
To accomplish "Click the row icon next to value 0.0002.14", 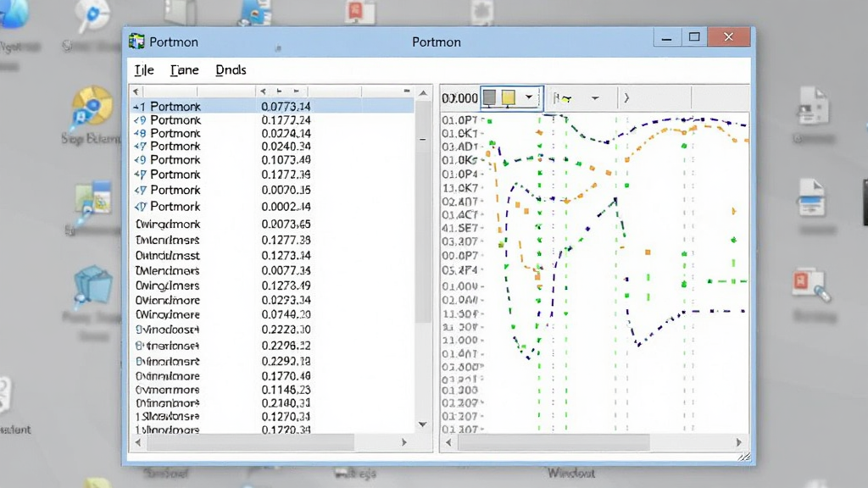I will pos(140,207).
